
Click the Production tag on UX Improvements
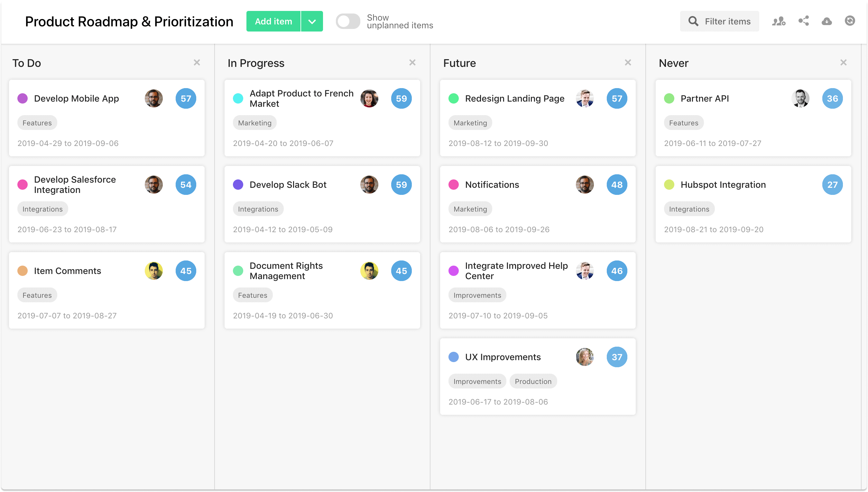click(x=533, y=381)
